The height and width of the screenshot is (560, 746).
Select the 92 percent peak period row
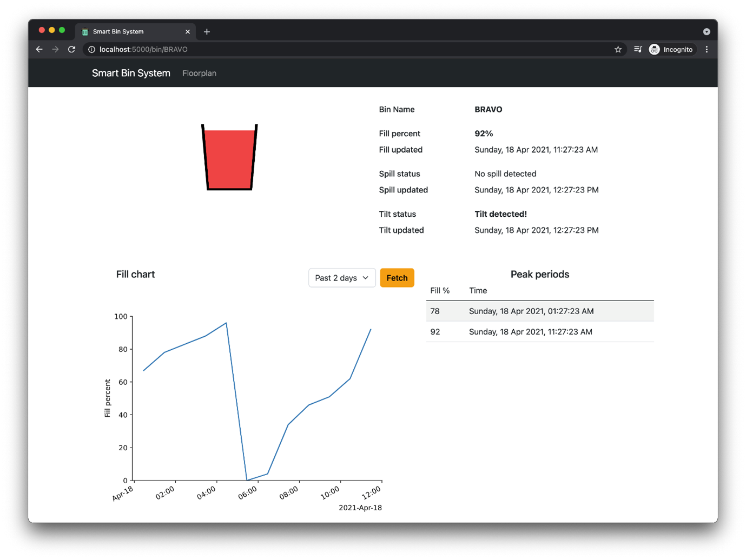(540, 332)
